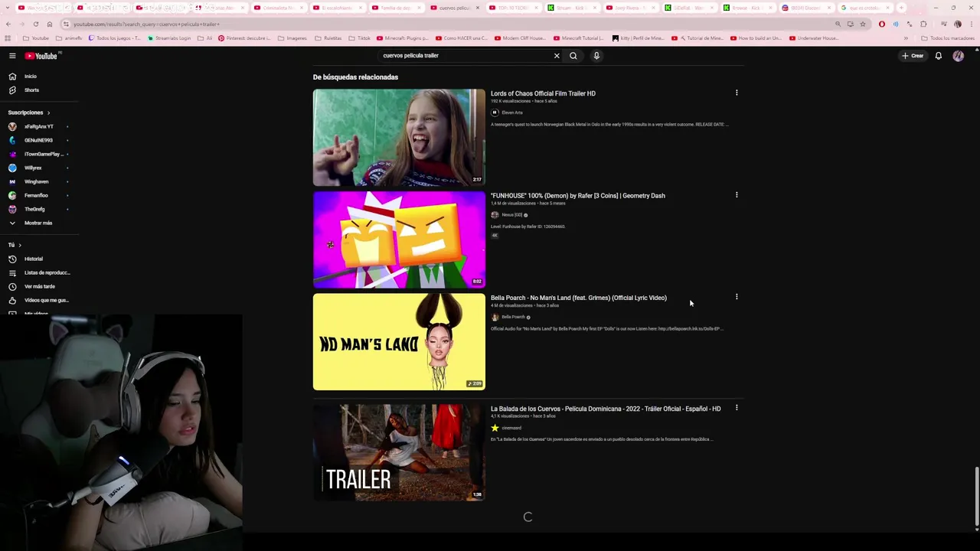Play FUNHOUSE Geometry Dash thumbnail
The height and width of the screenshot is (551, 980).
click(x=399, y=240)
